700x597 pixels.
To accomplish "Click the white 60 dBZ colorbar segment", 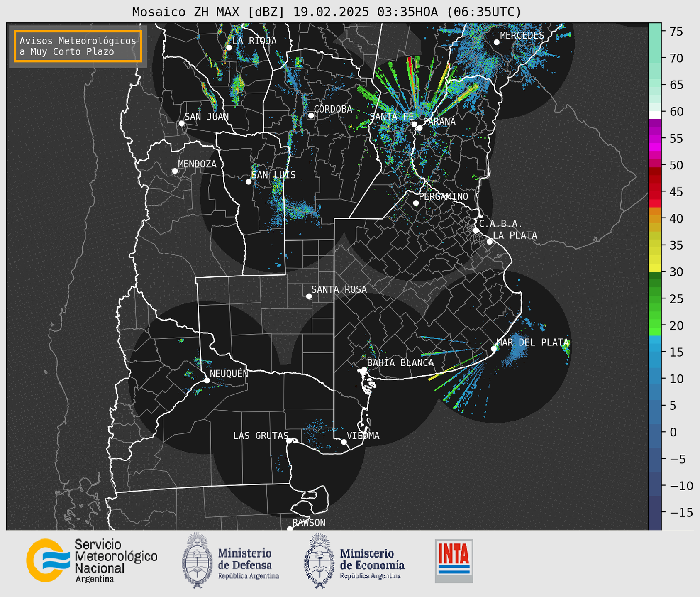I will tap(655, 114).
